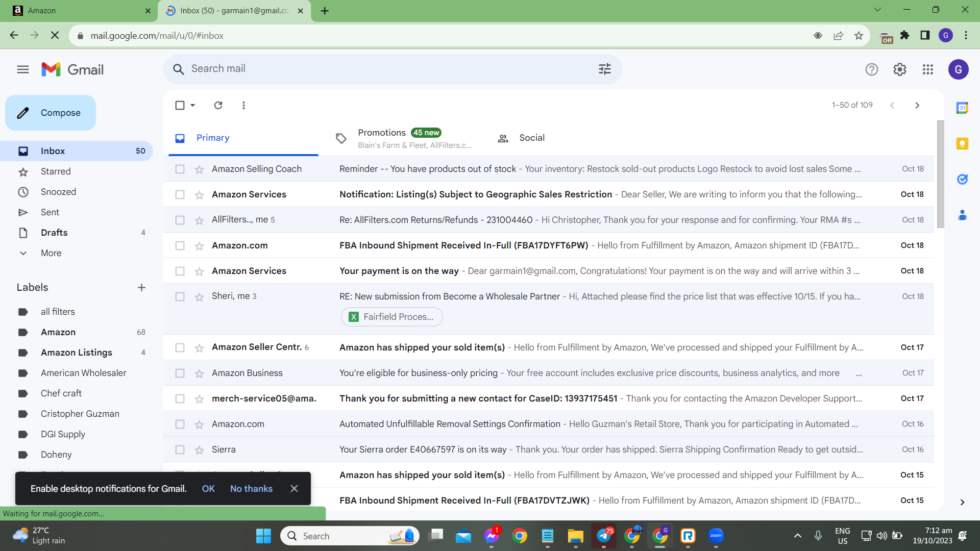Open the Amazon Listings label
The width and height of the screenshot is (980, 551).
pos(77,353)
